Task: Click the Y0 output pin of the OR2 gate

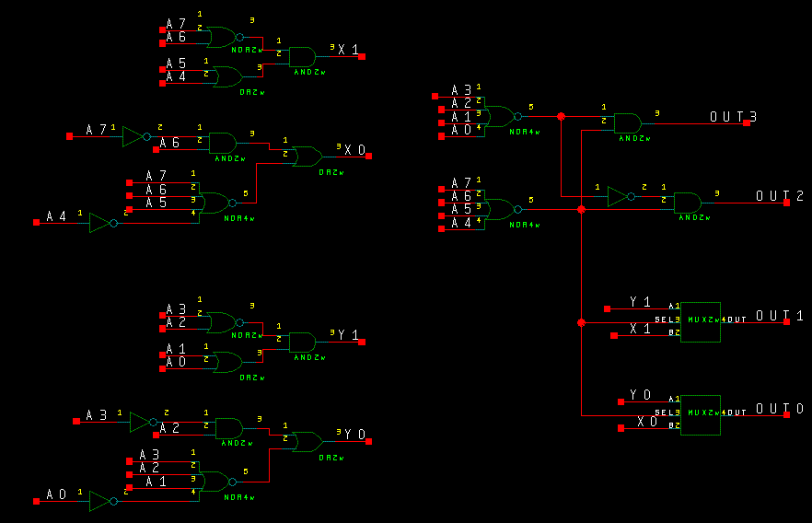Action: [x=368, y=442]
